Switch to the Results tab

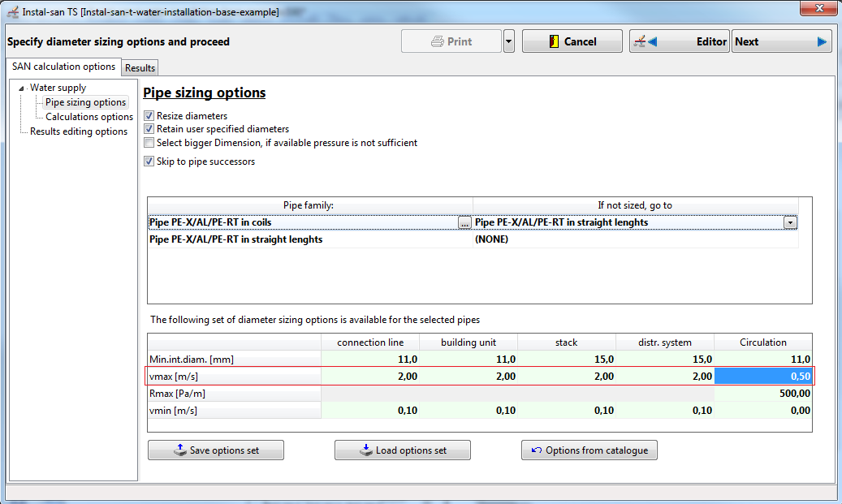point(140,67)
